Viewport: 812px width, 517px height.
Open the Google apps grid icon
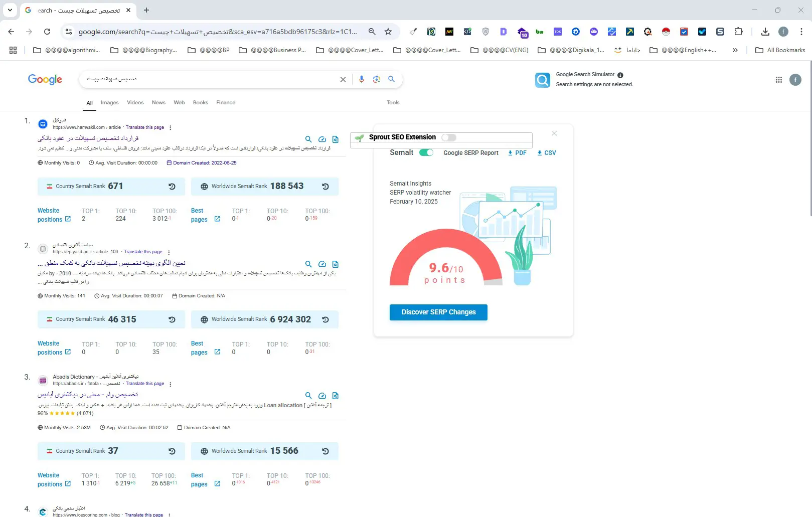point(778,80)
